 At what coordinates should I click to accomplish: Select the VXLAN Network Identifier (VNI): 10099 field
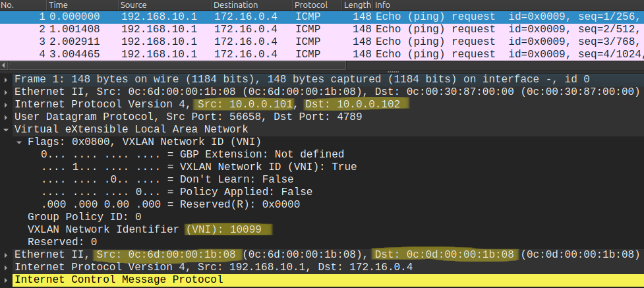144,229
